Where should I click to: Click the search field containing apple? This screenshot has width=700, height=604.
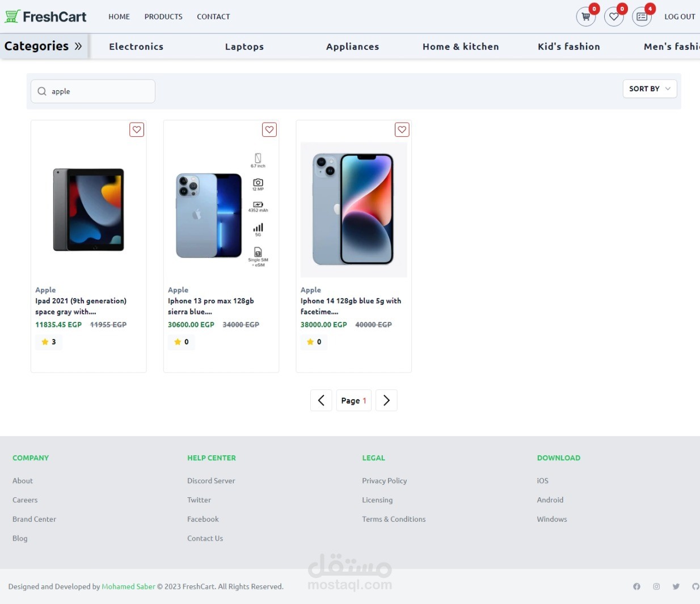tap(93, 91)
